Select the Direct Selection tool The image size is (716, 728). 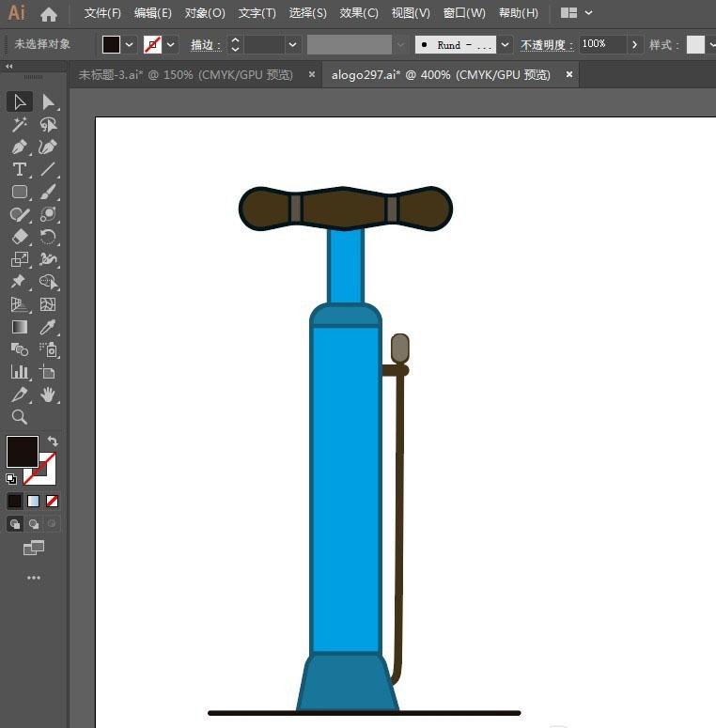coord(48,102)
